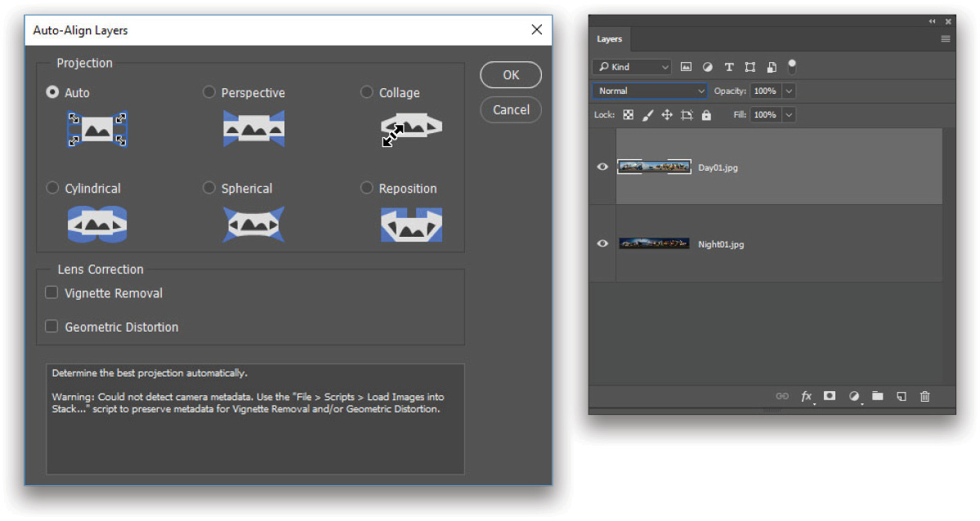The height and width of the screenshot is (521, 980).
Task: Delete layer with trash icon
Action: pos(924,396)
